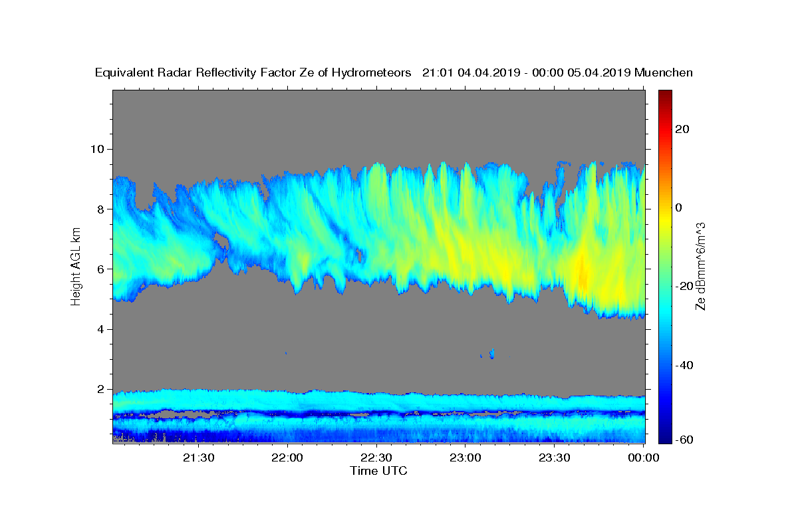798x532 pixels.
Task: Click the colorbar label -20
Action: [686, 286]
